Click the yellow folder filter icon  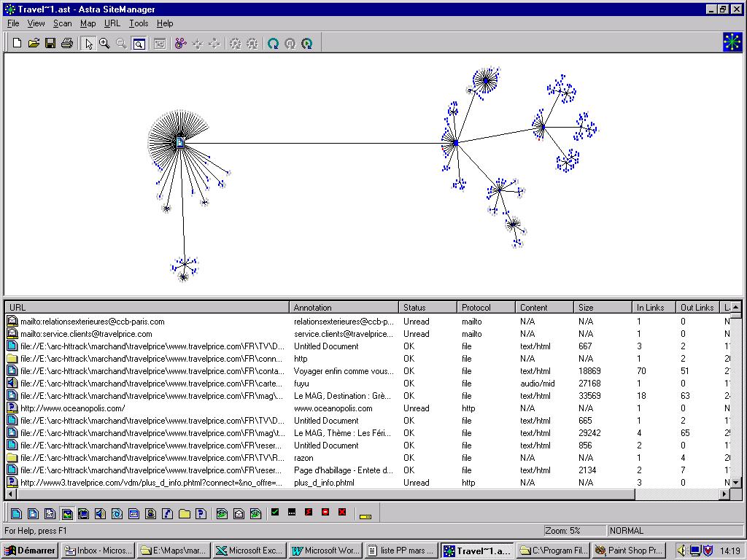(185, 513)
